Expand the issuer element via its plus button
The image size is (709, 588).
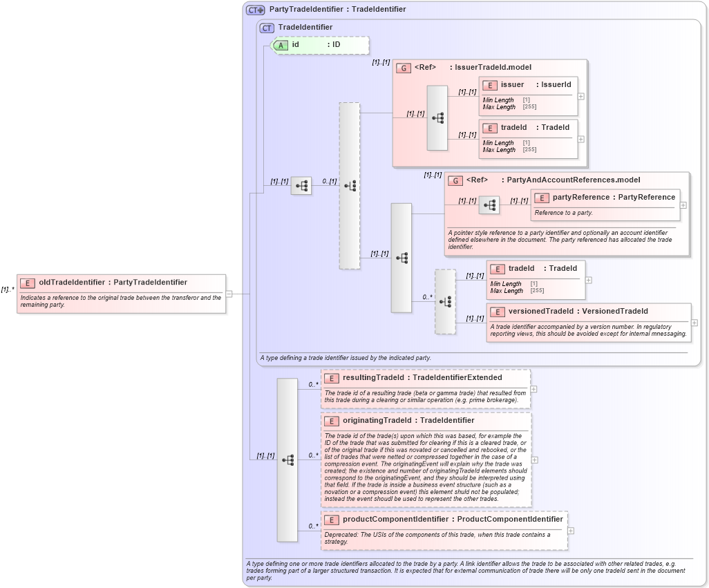point(580,96)
